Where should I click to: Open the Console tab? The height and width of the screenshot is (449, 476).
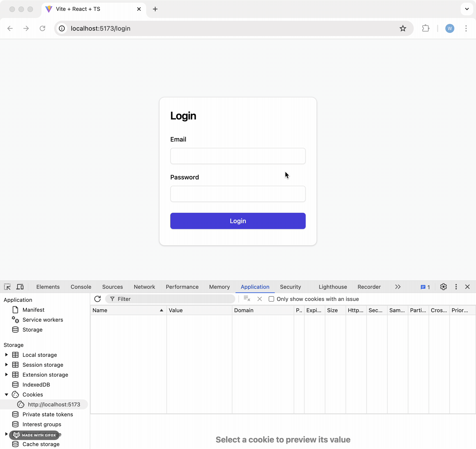(81, 287)
